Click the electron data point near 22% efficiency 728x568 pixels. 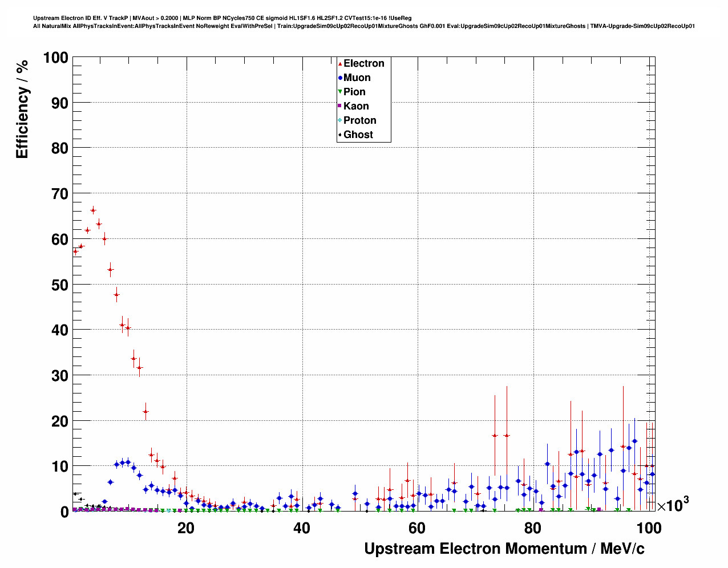(x=145, y=411)
